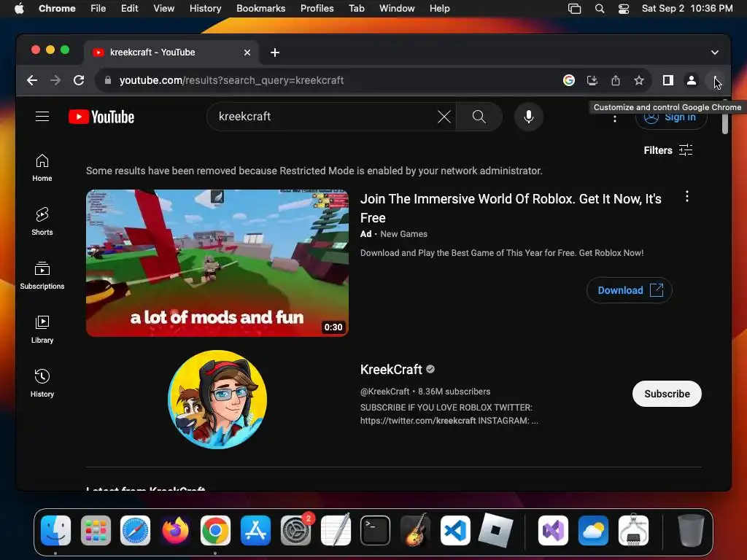Expand the tab search chevron

[x=715, y=52]
